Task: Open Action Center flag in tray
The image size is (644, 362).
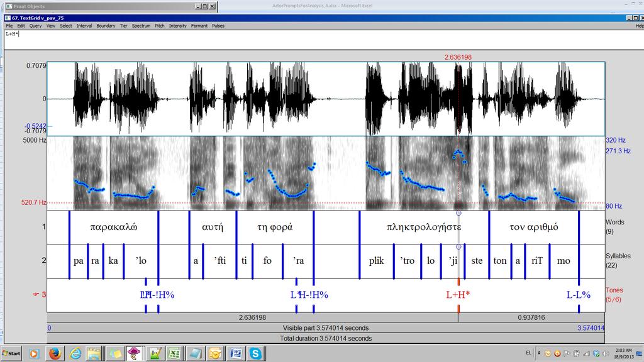Action: [x=567, y=353]
